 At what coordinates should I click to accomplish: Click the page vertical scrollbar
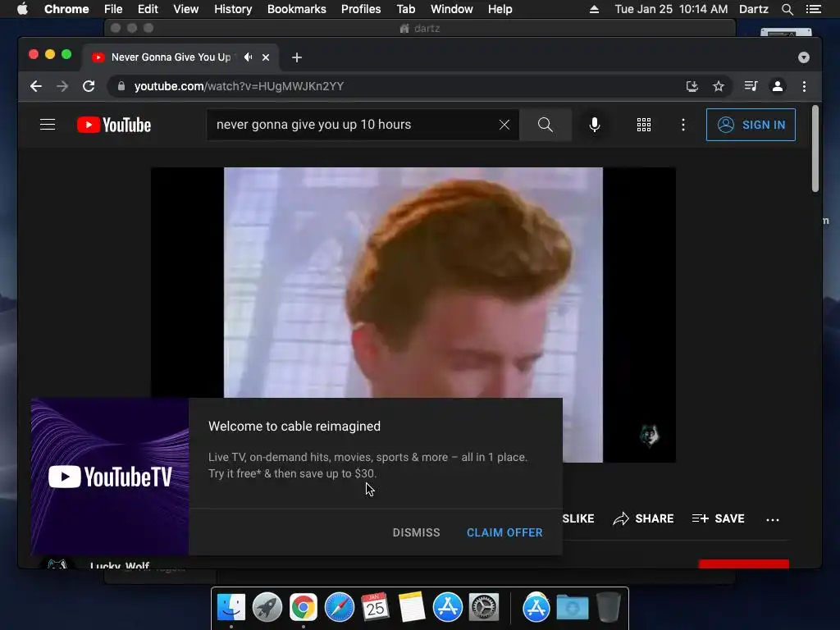point(815,148)
